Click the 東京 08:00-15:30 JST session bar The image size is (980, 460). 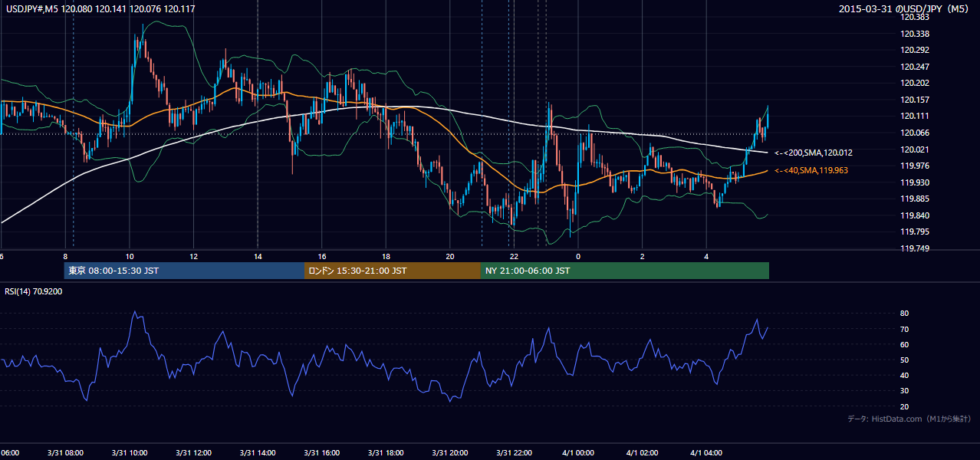point(184,271)
